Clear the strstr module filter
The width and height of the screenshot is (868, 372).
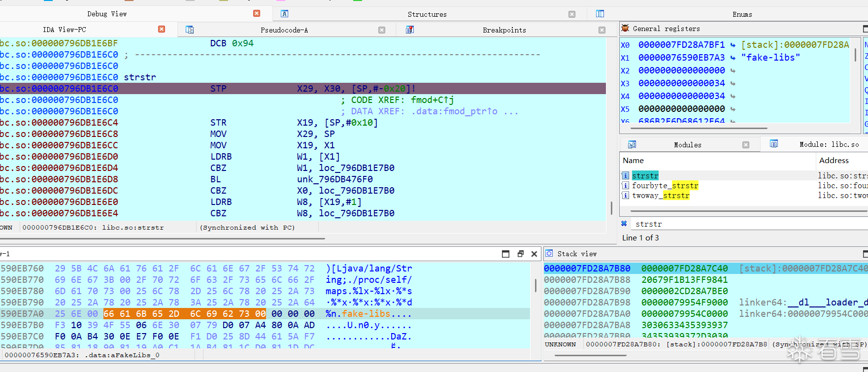pos(624,224)
